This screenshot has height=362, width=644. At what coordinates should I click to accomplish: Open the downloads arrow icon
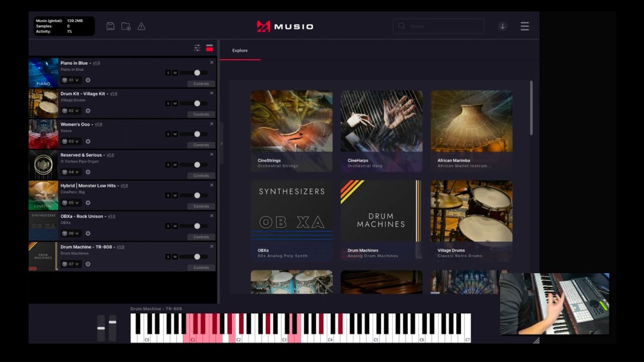click(502, 26)
